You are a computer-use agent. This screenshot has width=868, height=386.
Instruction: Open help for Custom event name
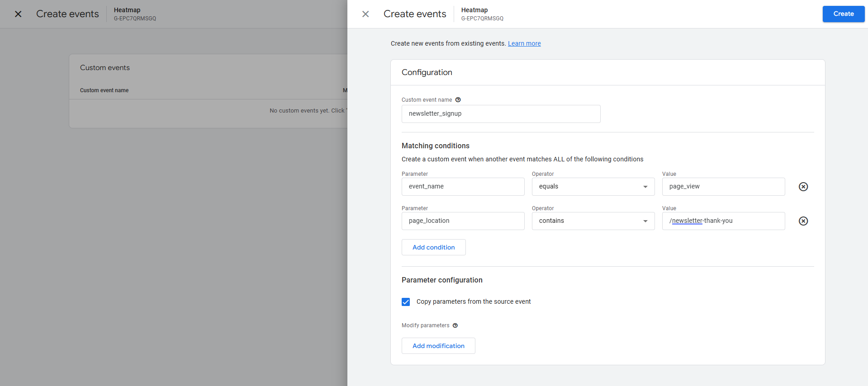[x=458, y=100]
